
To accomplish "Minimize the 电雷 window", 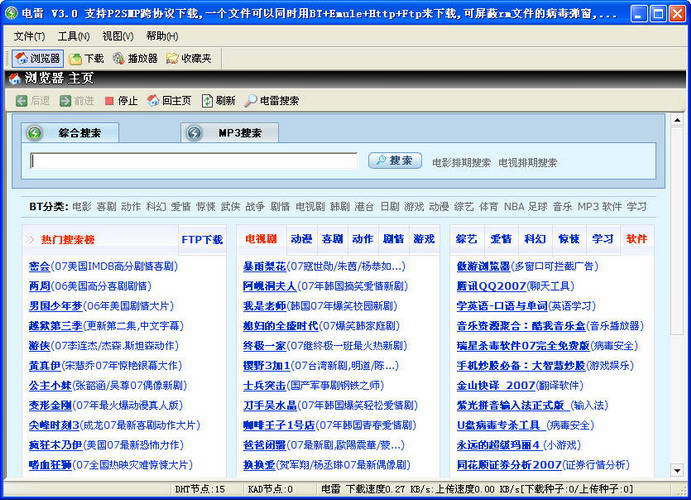I will pos(639,14).
